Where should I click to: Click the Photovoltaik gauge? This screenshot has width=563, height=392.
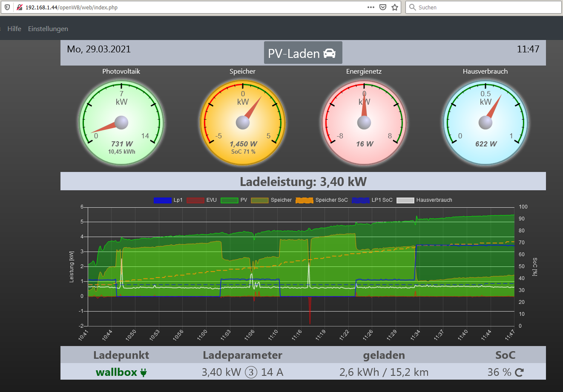pyautogui.click(x=121, y=122)
